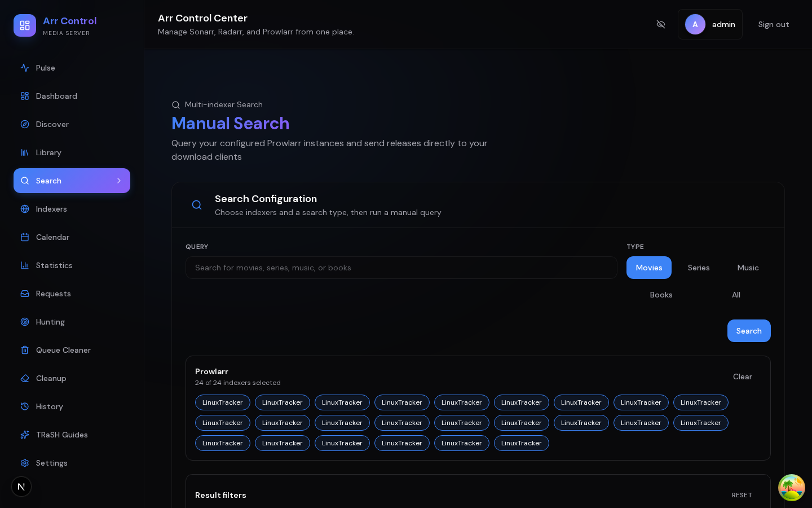This screenshot has height=508, width=812.
Task: Click the Cleanup eraser icon
Action: pos(25,378)
